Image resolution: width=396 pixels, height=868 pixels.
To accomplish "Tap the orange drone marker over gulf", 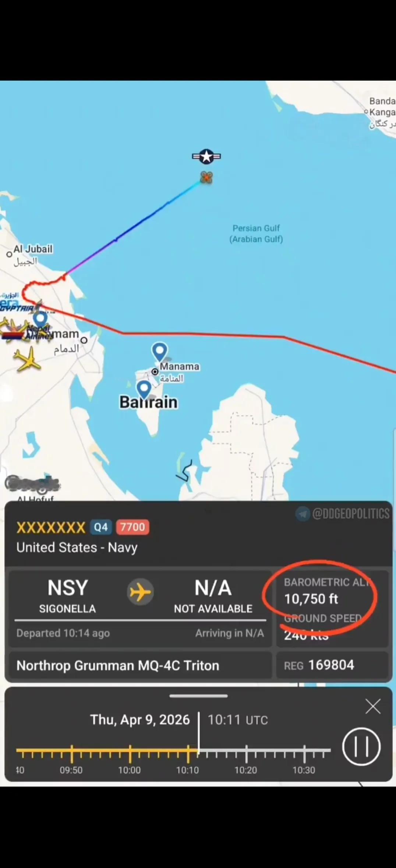I will pyautogui.click(x=206, y=178).
